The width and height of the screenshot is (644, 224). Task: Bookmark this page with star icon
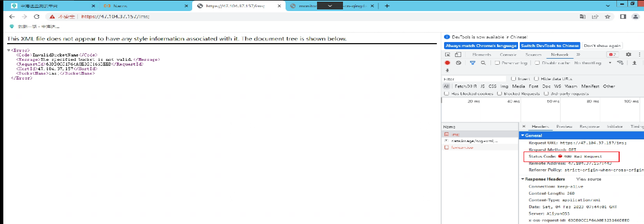click(x=608, y=17)
